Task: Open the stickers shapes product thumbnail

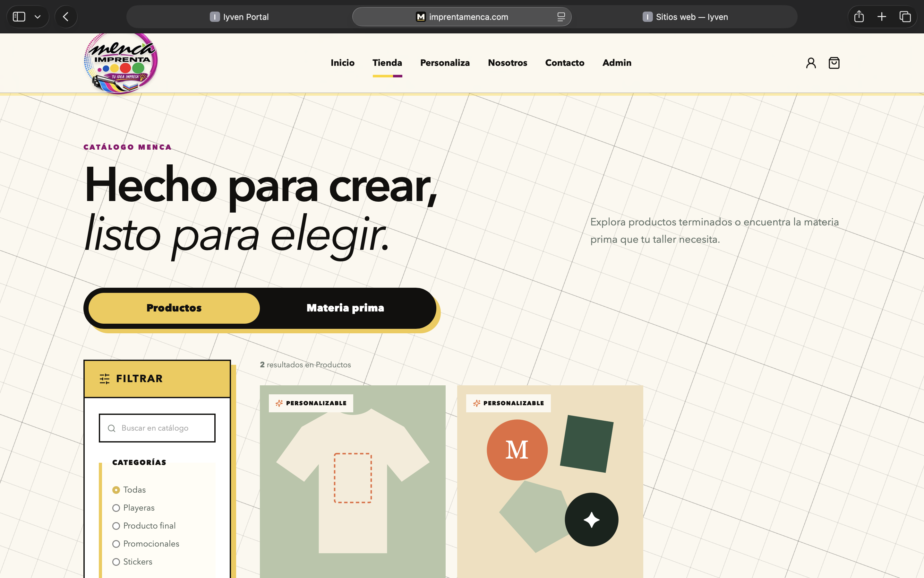Action: 550,482
